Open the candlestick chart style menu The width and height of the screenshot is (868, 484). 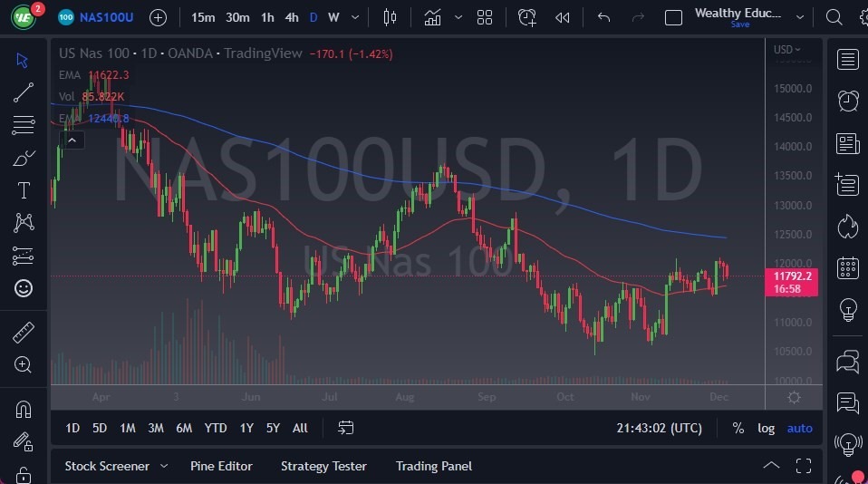pos(390,18)
